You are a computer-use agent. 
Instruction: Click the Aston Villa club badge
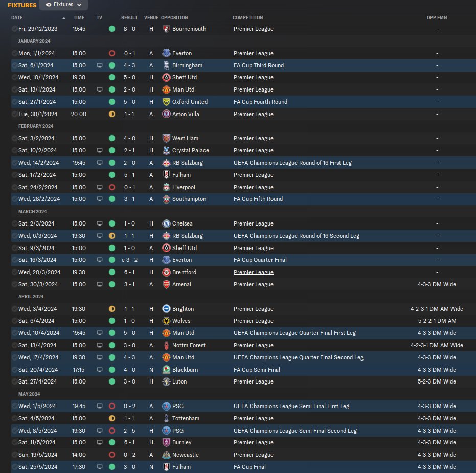(166, 114)
